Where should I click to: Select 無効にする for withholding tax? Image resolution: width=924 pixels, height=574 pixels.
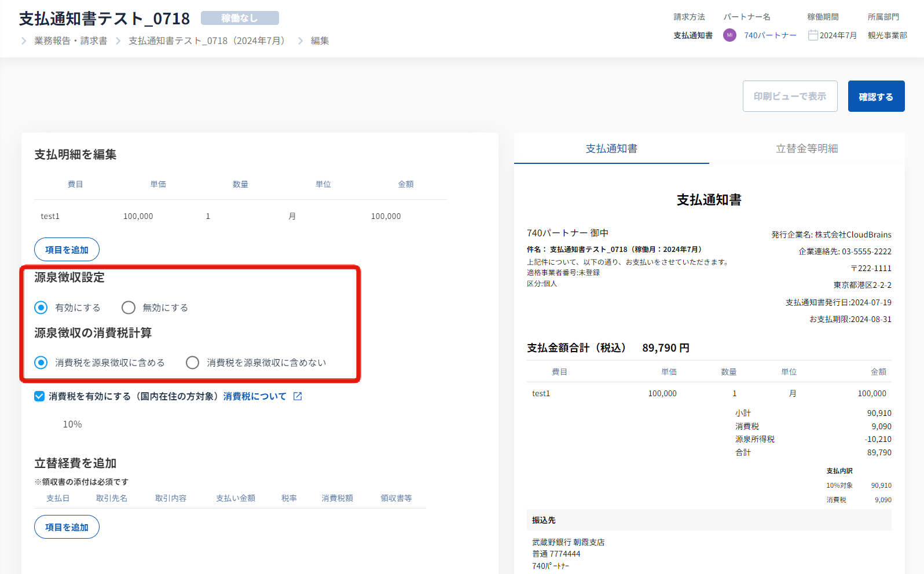[129, 308]
